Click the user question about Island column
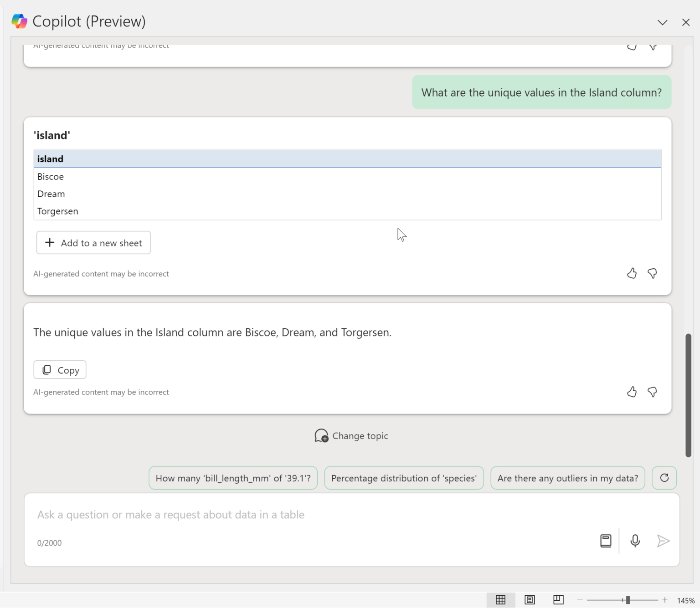The image size is (700, 608). click(x=541, y=92)
